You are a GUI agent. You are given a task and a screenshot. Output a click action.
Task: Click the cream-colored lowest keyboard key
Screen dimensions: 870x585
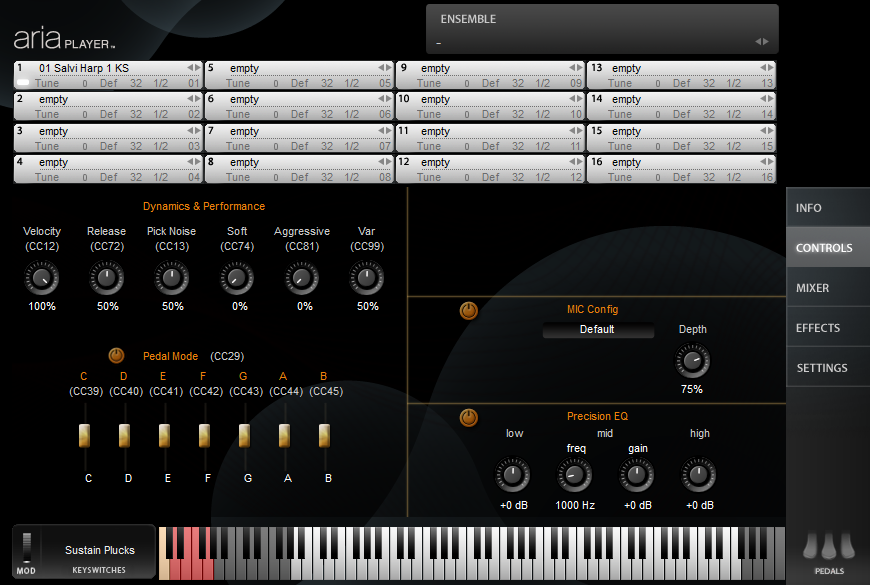click(163, 569)
